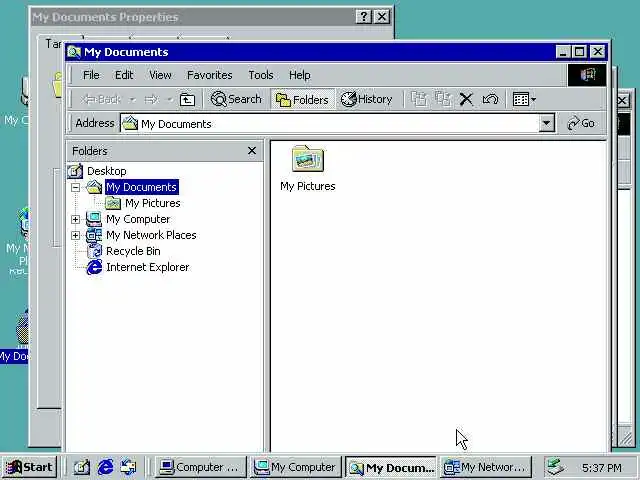Click the Delete toolbar icon
Viewport: 640px width, 480px height.
tap(466, 99)
